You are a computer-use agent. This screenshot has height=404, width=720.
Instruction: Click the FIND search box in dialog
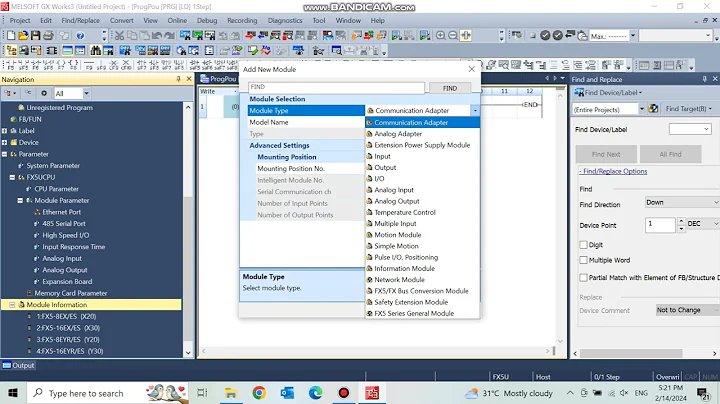[x=336, y=87]
